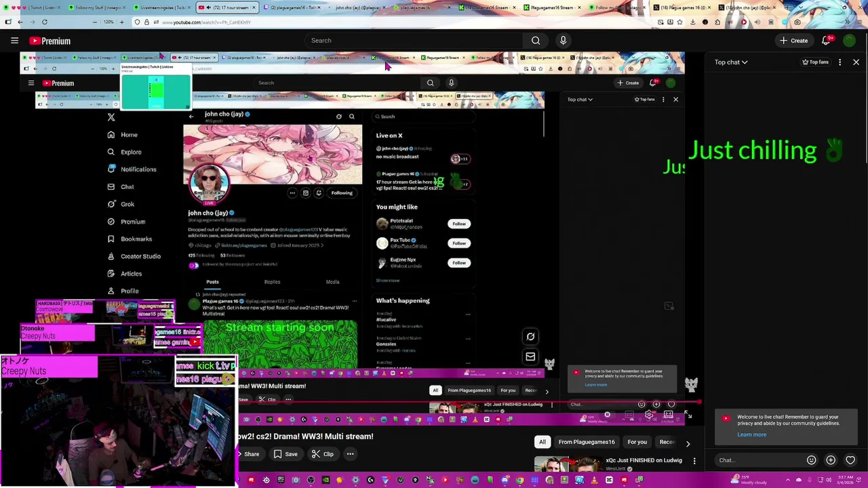Open Creator Studio in the streamed X sidebar
Viewport: 868px width, 488px height.
pyautogui.click(x=134, y=256)
